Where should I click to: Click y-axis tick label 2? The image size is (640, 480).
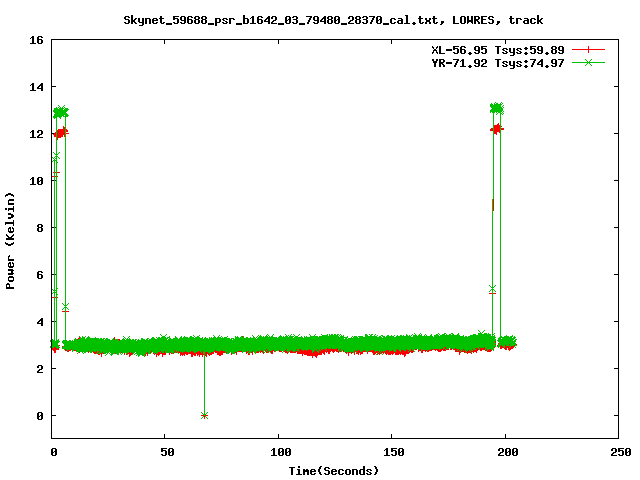click(40, 369)
